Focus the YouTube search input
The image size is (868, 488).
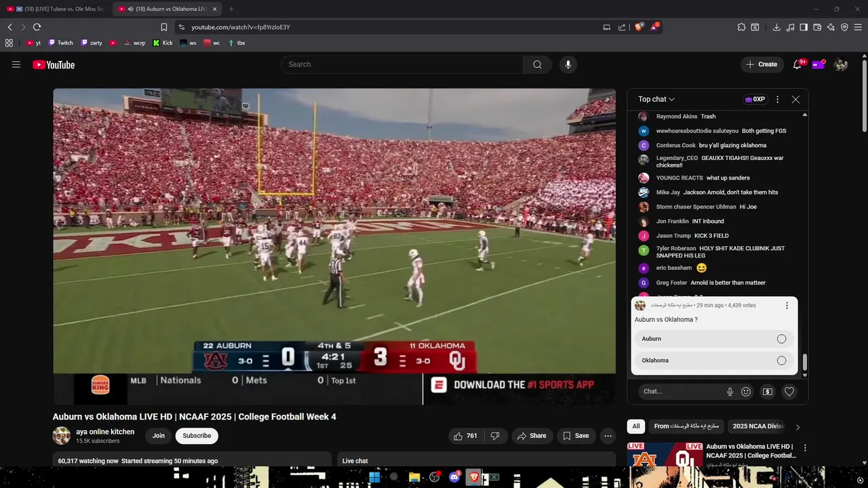coord(401,64)
